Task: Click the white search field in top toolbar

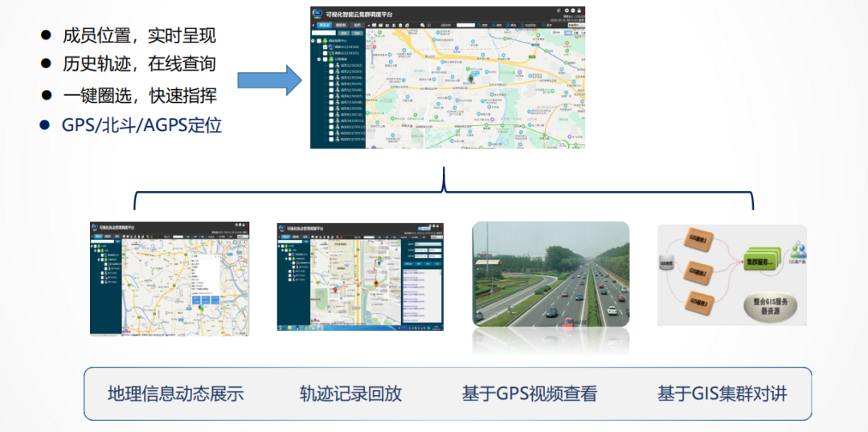Action: pyautogui.click(x=465, y=25)
